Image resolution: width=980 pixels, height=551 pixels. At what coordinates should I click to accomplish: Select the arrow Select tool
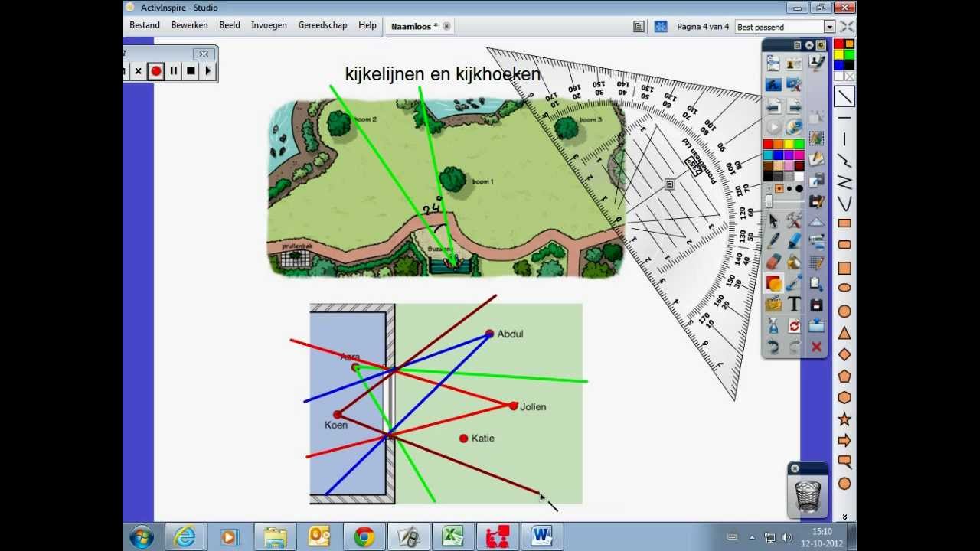coord(773,221)
